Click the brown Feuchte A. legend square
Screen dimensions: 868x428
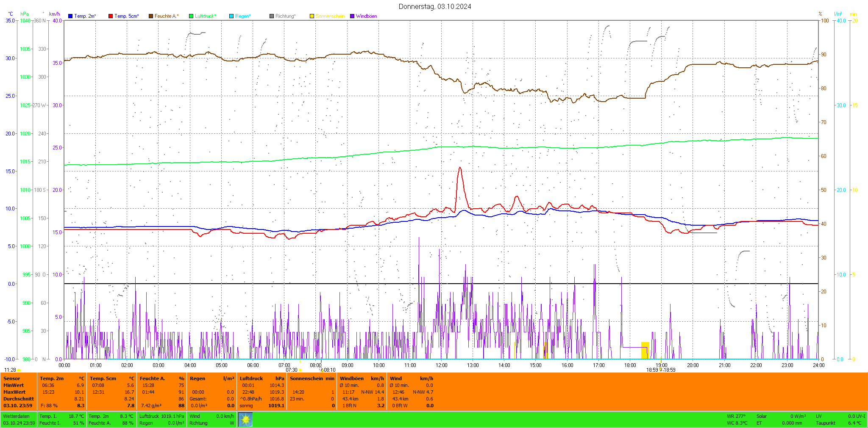tap(151, 16)
